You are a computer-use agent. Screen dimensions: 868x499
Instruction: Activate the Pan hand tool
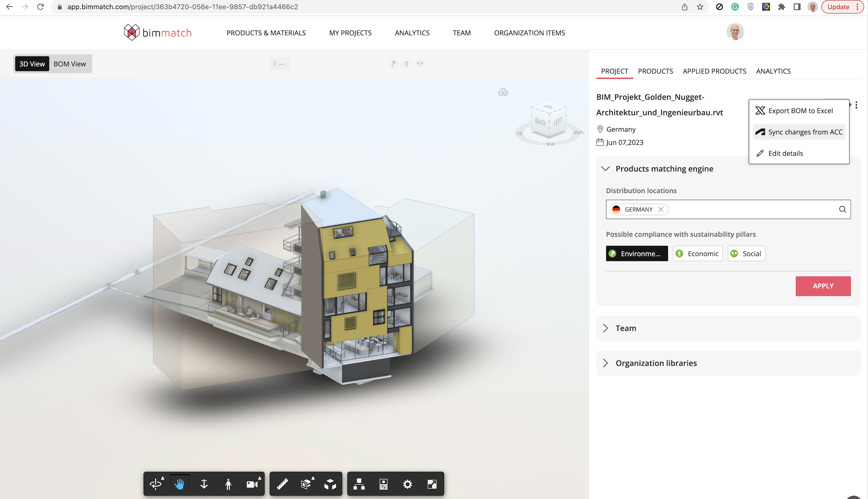[180, 483]
